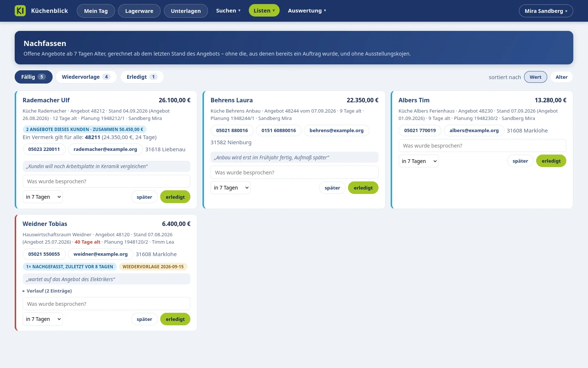588x368 pixels.
Task: Expand Verlauf (2 Einträge) for Weidner
Action: [x=47, y=291]
